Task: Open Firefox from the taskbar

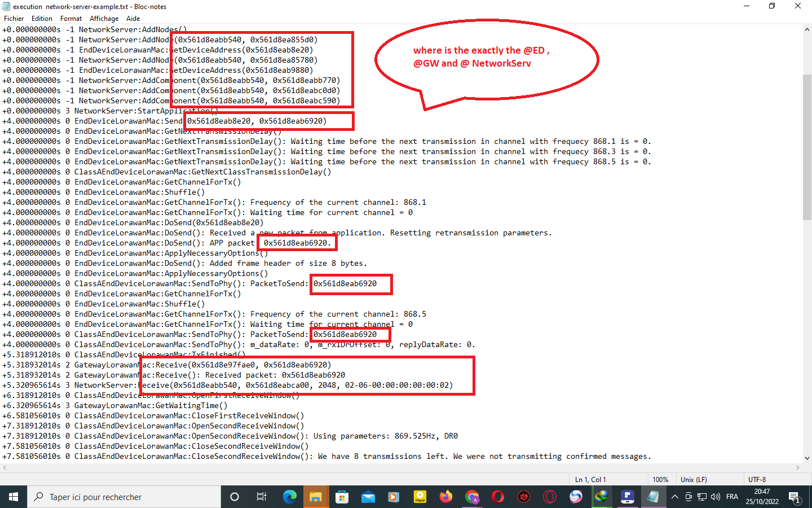Action: point(445,497)
